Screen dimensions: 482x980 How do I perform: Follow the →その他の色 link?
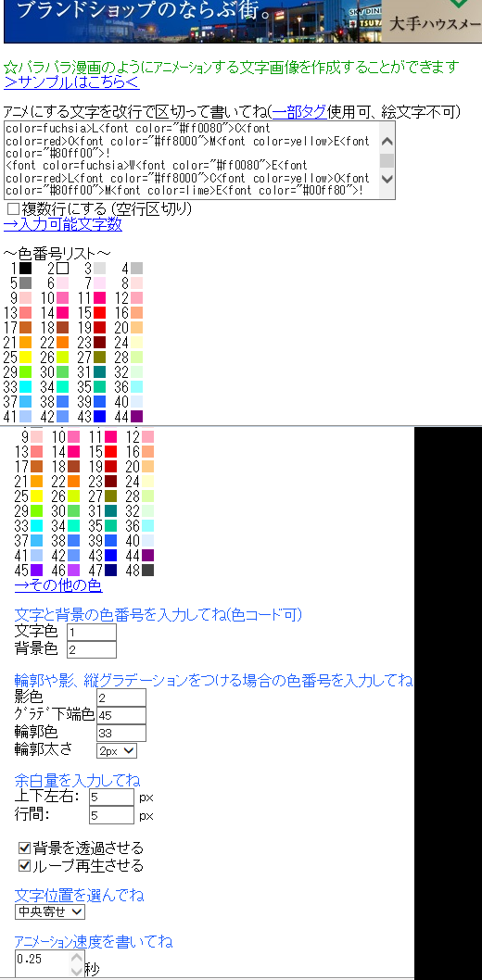pyautogui.click(x=58, y=585)
